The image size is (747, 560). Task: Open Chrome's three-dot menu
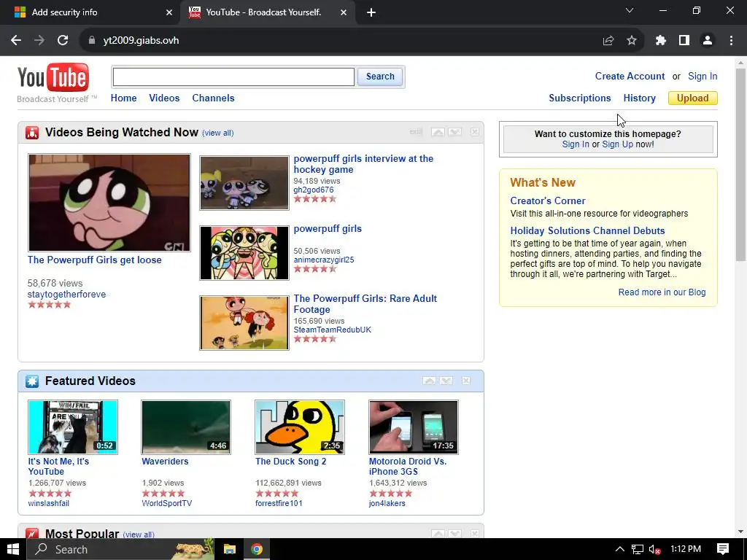[x=731, y=41]
